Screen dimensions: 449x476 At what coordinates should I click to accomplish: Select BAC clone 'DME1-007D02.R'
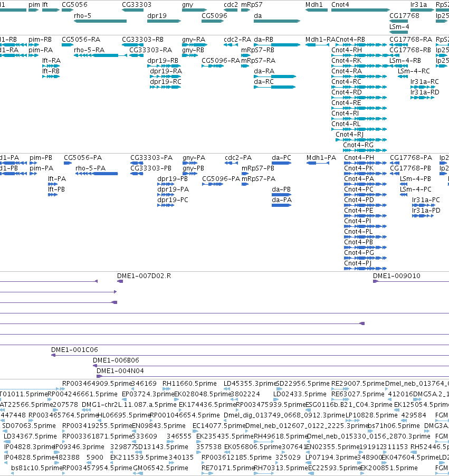[144, 276]
